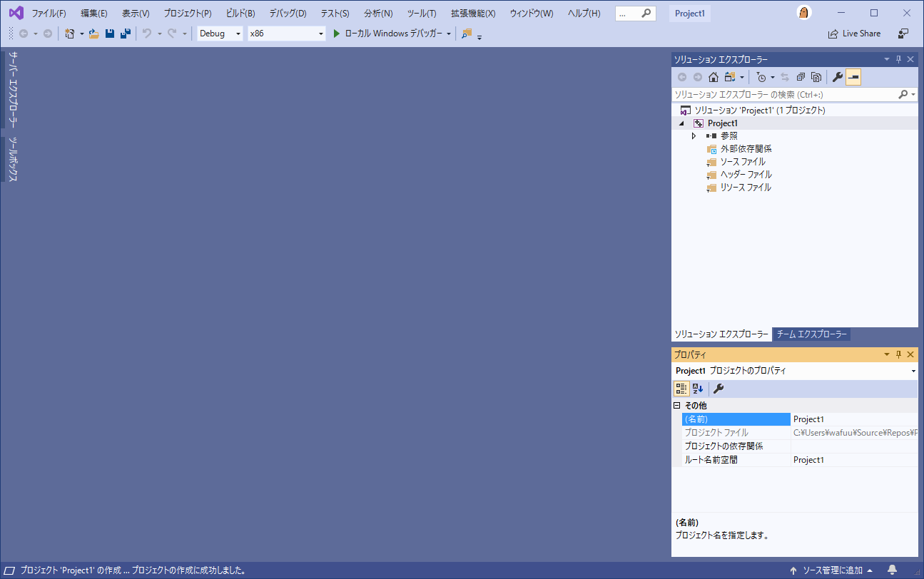Click the Open File folder icon
This screenshot has height=579, width=924.
[93, 34]
